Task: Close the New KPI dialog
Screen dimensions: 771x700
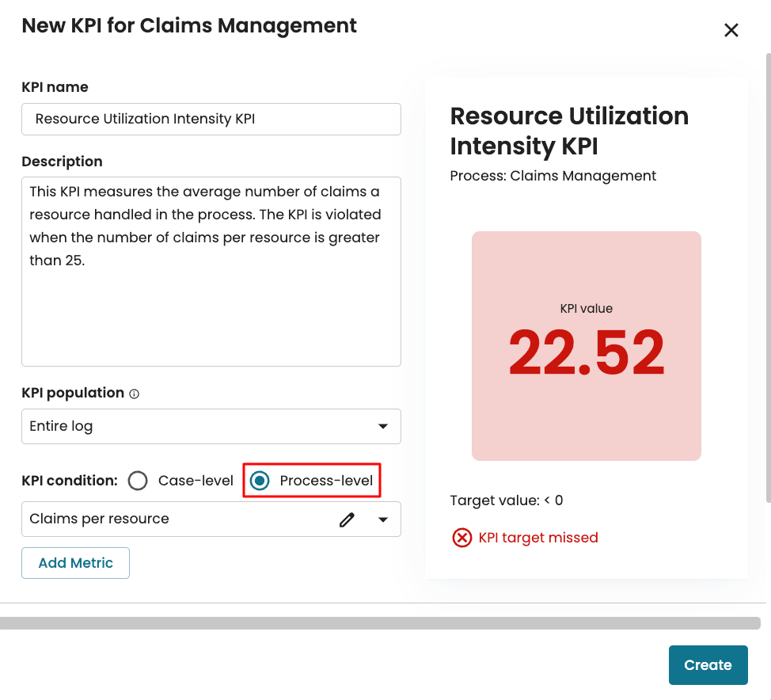Action: (731, 30)
